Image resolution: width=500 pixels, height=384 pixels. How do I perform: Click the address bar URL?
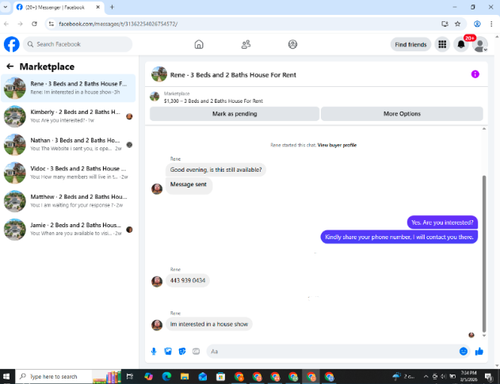click(118, 24)
